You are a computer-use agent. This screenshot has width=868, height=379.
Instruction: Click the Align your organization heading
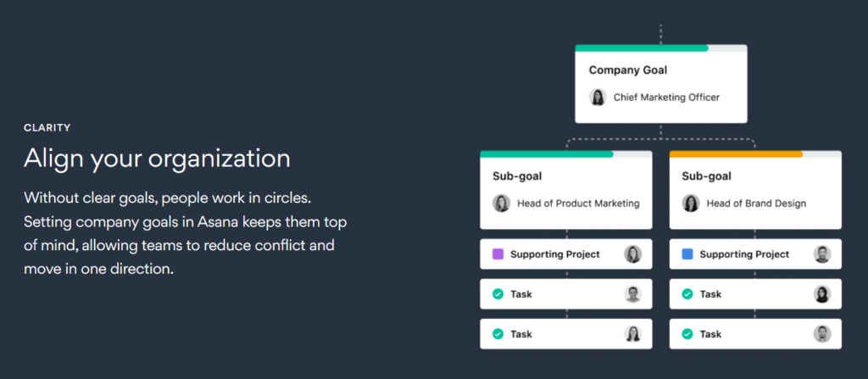coord(157,159)
